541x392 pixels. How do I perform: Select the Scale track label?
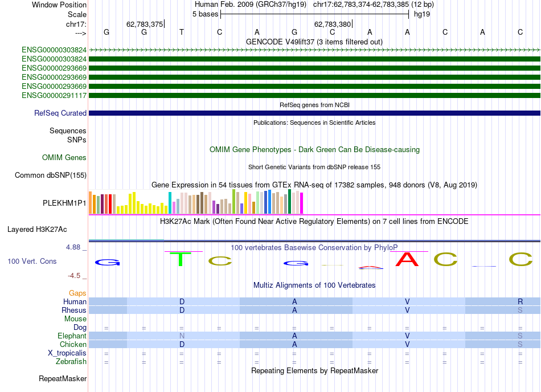click(77, 14)
